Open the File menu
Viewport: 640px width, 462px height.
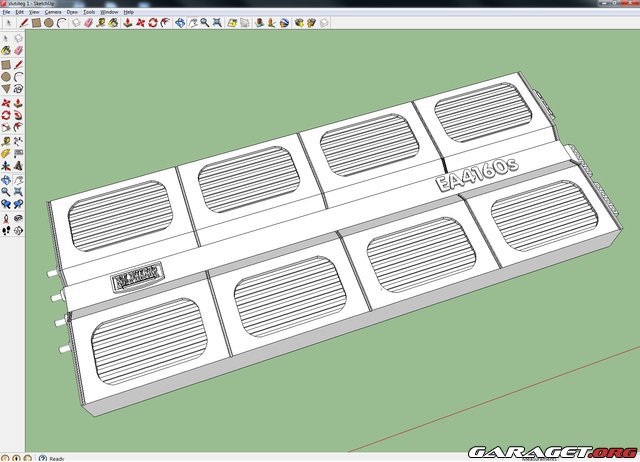pyautogui.click(x=6, y=12)
